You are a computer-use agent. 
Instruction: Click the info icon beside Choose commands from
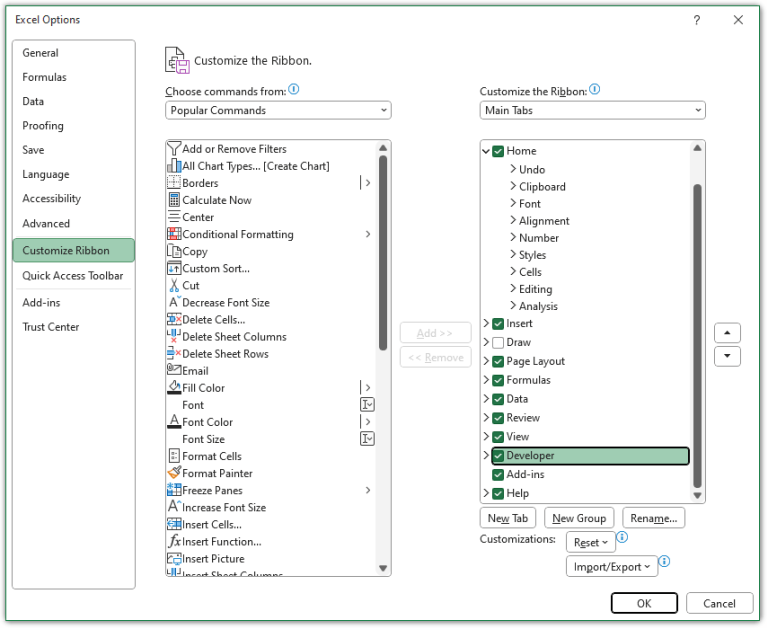293,89
